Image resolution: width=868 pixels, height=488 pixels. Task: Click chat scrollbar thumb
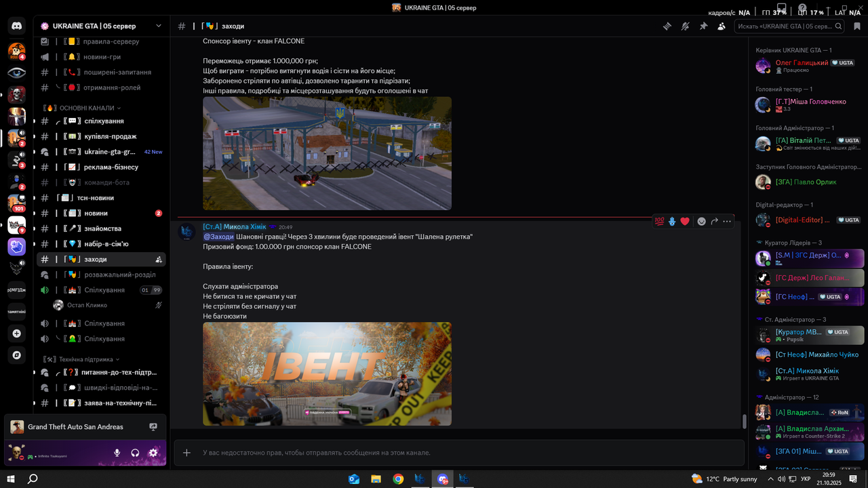(744, 422)
